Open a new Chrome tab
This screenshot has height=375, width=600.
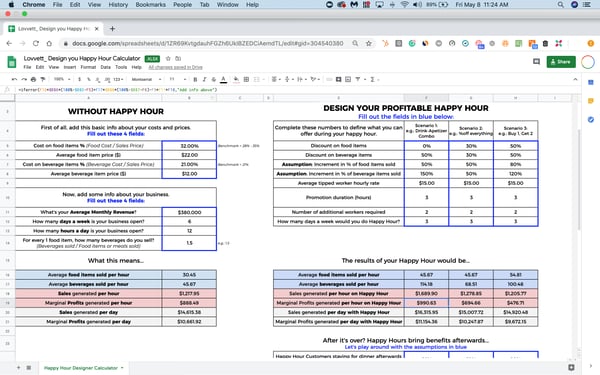(x=112, y=29)
